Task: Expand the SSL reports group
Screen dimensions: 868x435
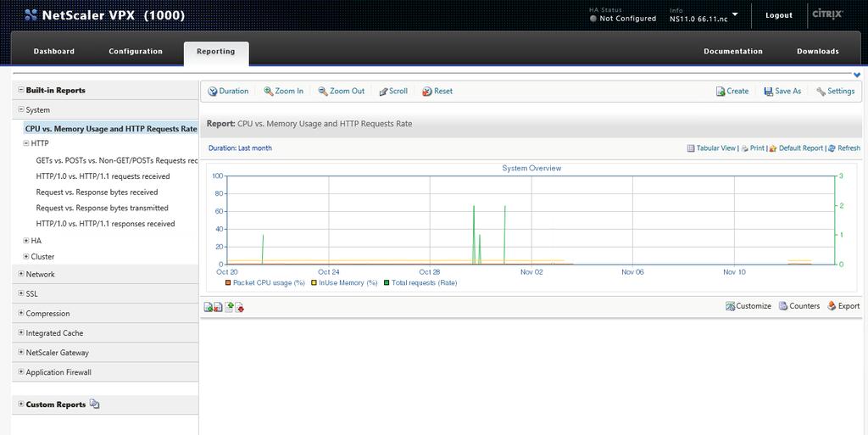Action: tap(21, 293)
